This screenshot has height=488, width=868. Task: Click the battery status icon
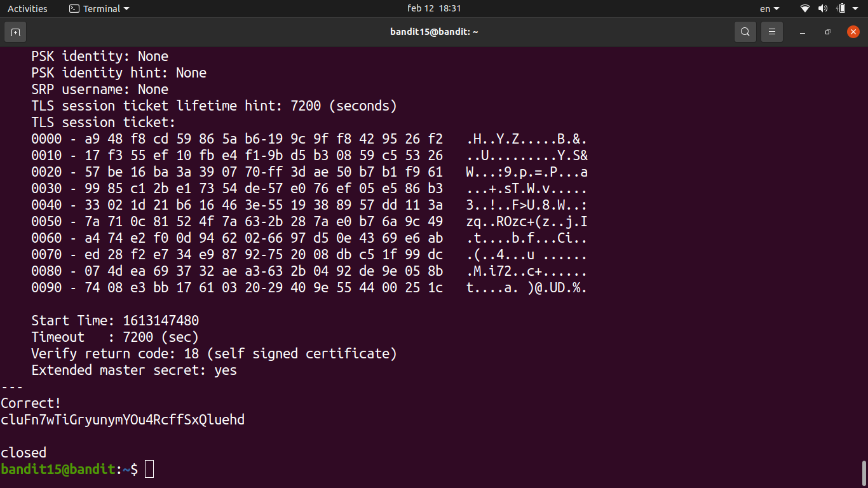point(841,9)
